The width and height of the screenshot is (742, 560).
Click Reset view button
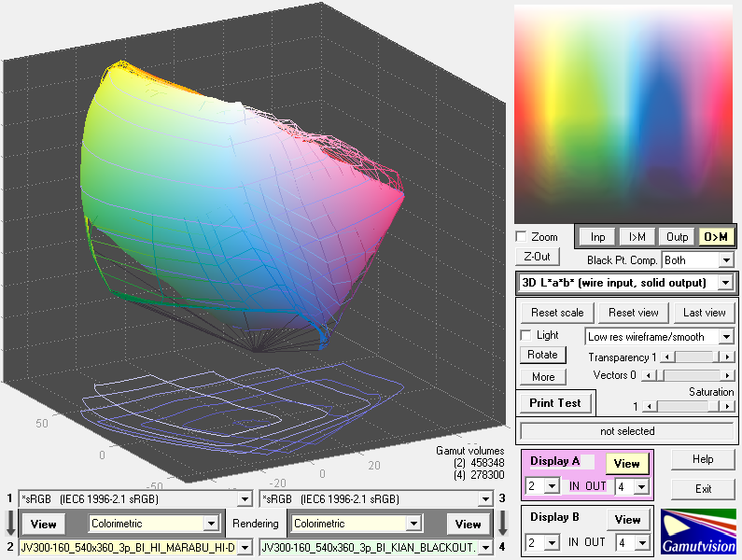[x=633, y=313]
